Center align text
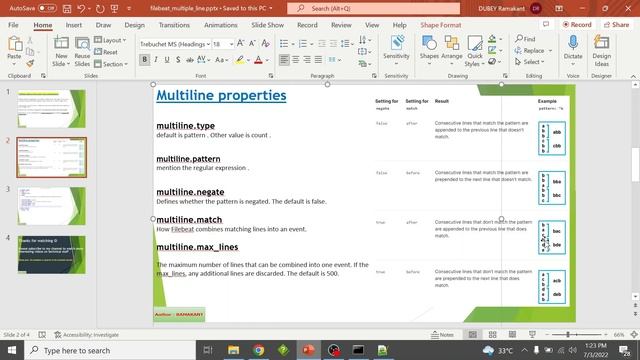 pyautogui.click(x=296, y=60)
